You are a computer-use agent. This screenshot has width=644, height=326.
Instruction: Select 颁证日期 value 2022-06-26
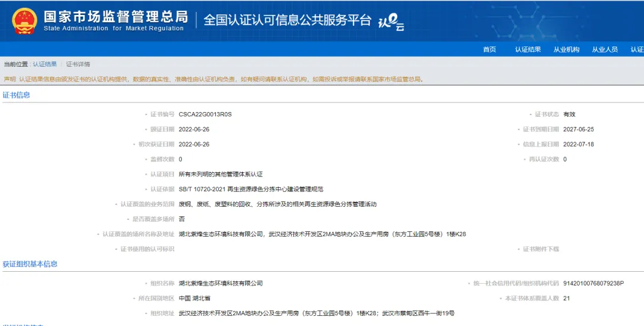[x=194, y=129]
